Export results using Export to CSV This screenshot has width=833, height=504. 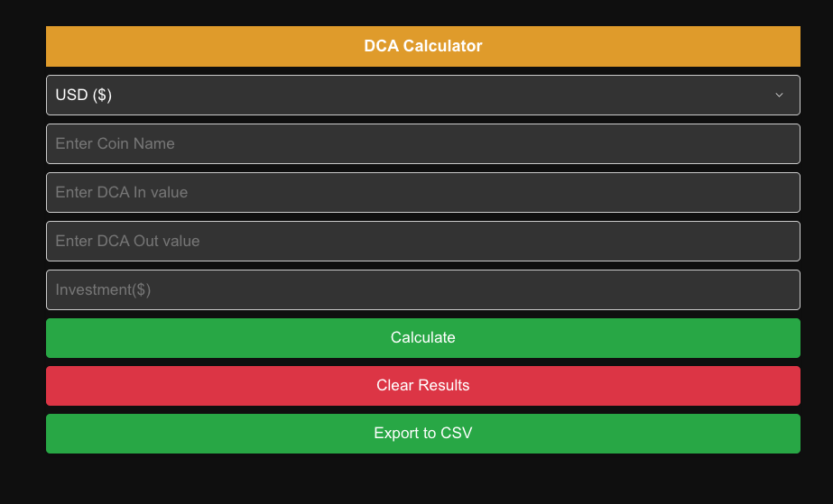422,434
